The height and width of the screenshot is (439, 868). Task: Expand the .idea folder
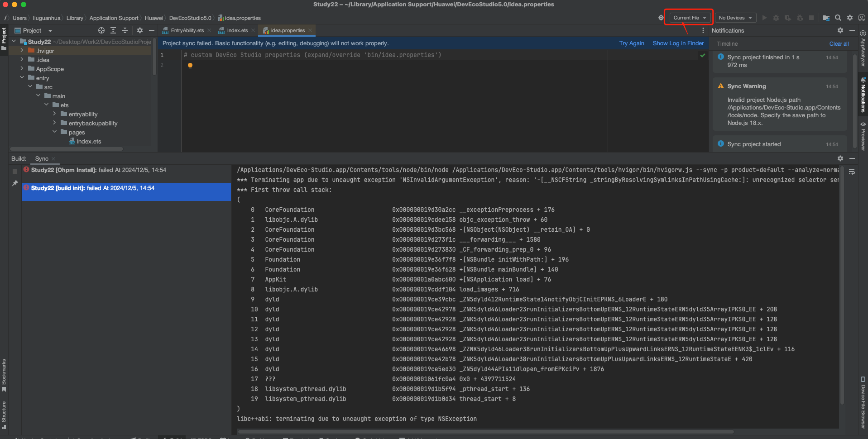(x=22, y=59)
